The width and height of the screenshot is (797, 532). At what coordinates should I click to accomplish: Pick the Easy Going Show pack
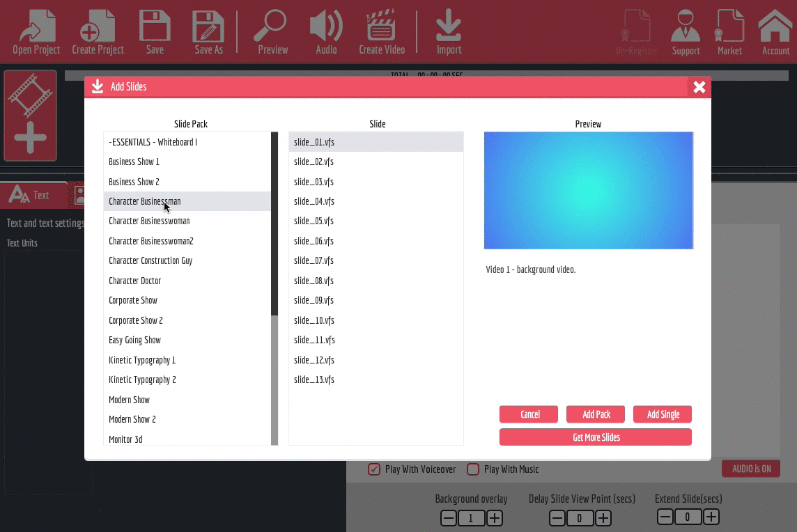[187, 340]
